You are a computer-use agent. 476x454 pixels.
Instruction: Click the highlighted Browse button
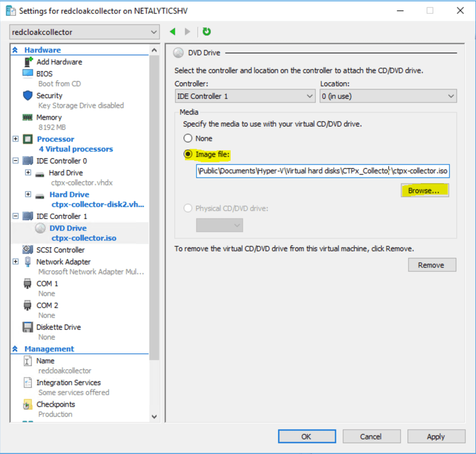pos(425,190)
